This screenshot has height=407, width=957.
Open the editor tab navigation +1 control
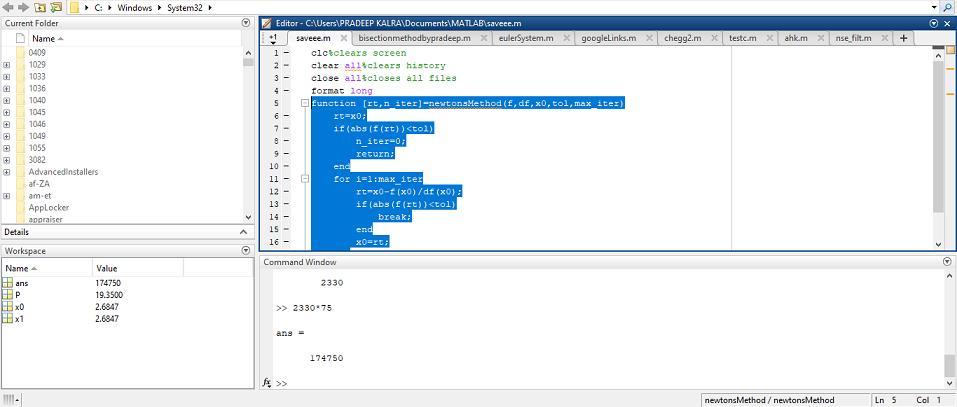click(x=273, y=38)
